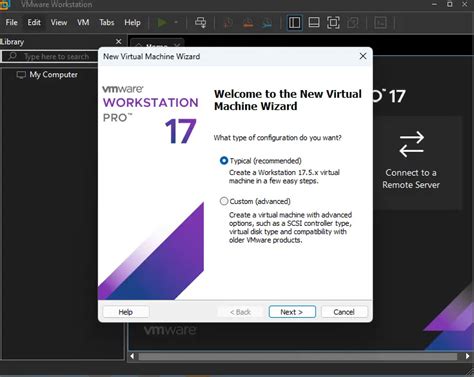474x377 pixels.
Task: Click the Cancel button in the wizard
Action: coord(344,312)
